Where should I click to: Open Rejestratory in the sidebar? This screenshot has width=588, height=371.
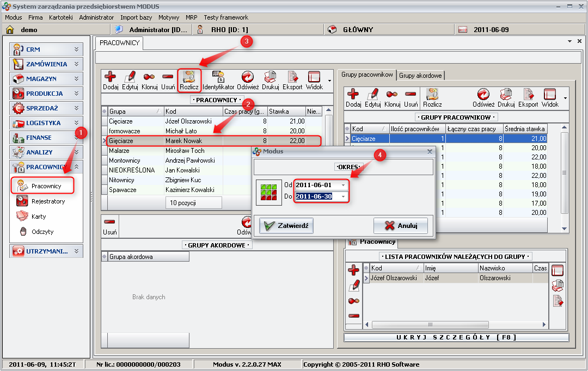48,201
